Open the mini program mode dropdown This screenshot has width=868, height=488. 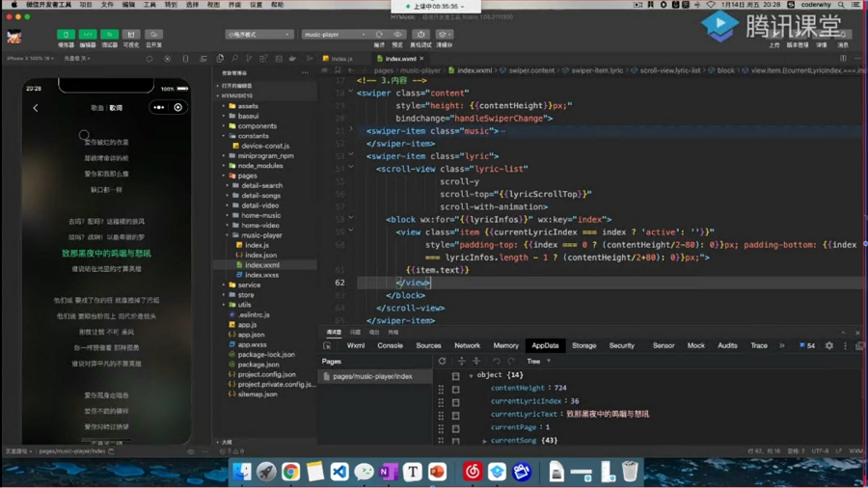(x=258, y=35)
